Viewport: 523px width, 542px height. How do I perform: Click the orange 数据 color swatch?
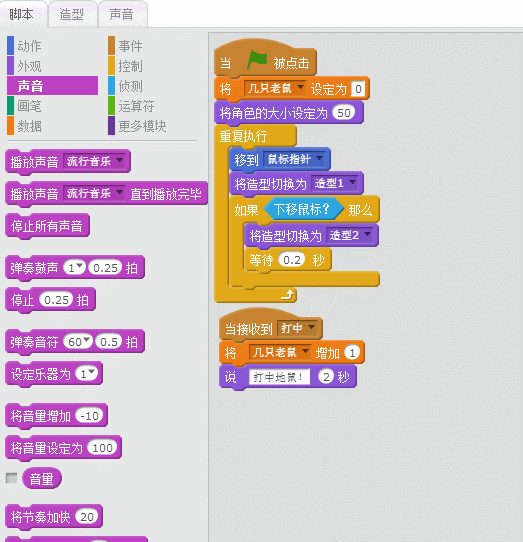click(10, 126)
